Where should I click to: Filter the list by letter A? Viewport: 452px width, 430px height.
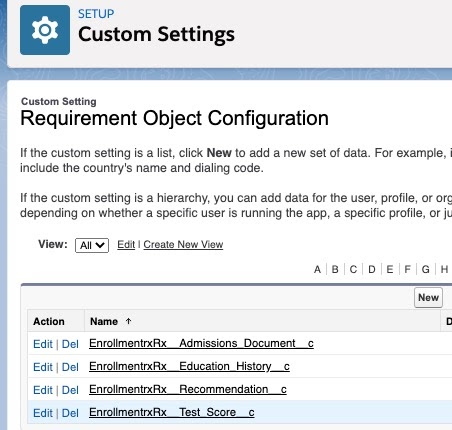pos(317,269)
